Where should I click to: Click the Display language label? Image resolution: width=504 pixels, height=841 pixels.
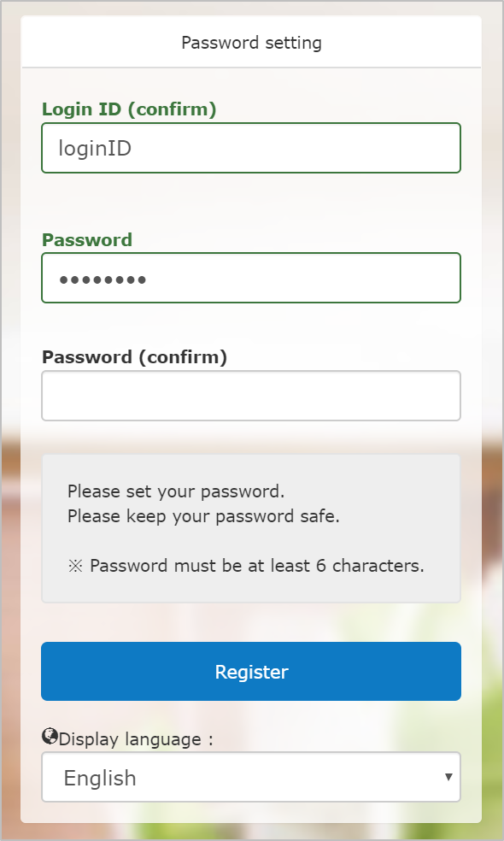136,739
